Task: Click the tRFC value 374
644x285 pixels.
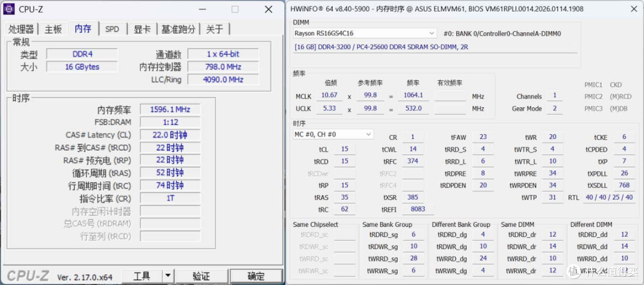Action: pos(413,161)
